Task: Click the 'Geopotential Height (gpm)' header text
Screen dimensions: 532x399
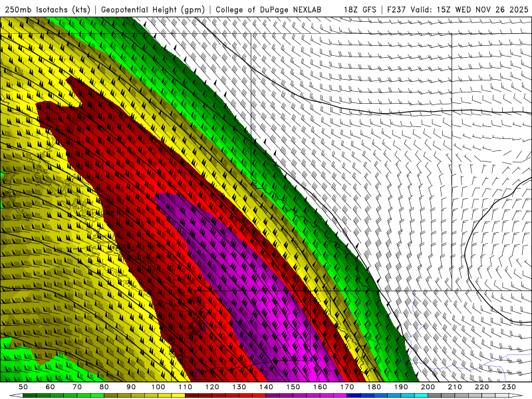Action: 153,10
